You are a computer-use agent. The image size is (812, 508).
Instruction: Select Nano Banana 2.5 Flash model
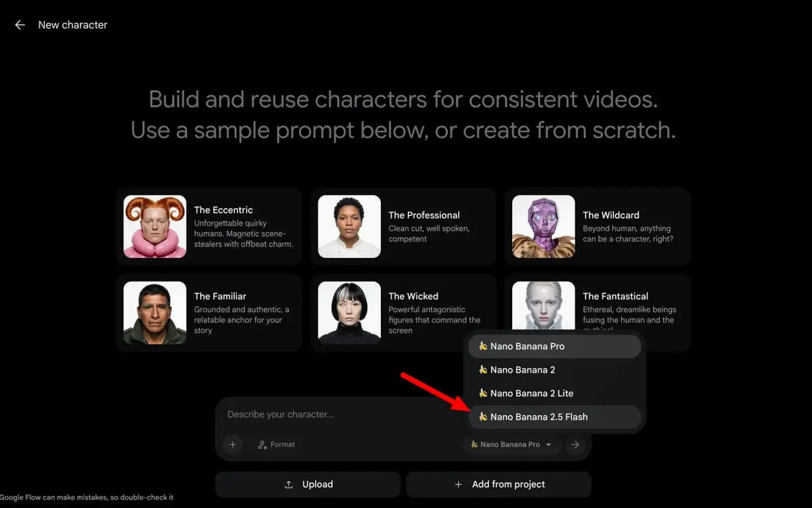tap(554, 417)
